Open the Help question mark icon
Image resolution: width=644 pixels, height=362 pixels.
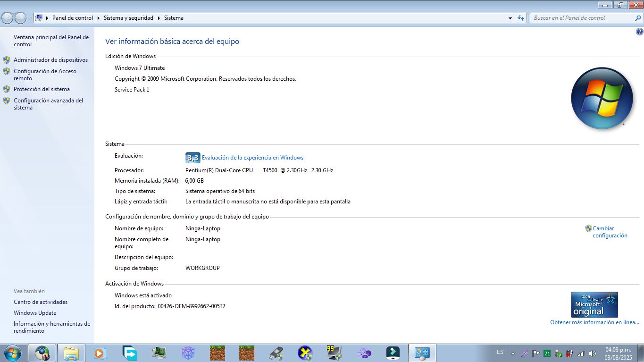pyautogui.click(x=640, y=32)
